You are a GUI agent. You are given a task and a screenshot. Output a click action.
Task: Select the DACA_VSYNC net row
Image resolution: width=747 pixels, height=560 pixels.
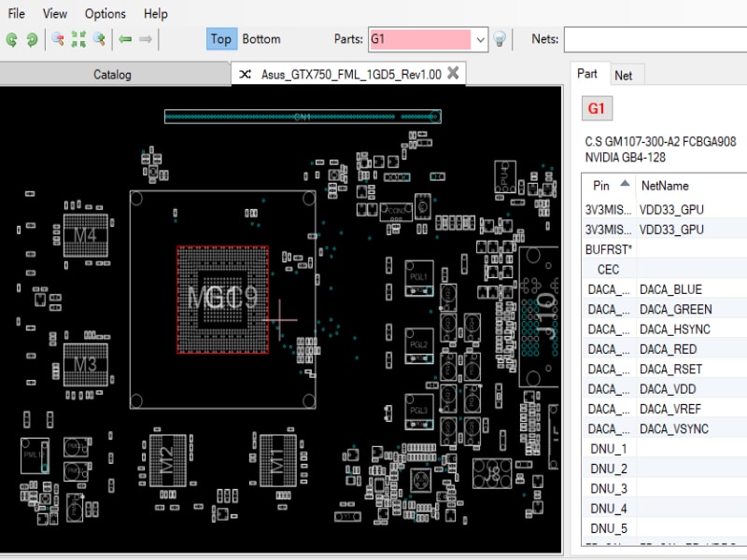click(664, 429)
